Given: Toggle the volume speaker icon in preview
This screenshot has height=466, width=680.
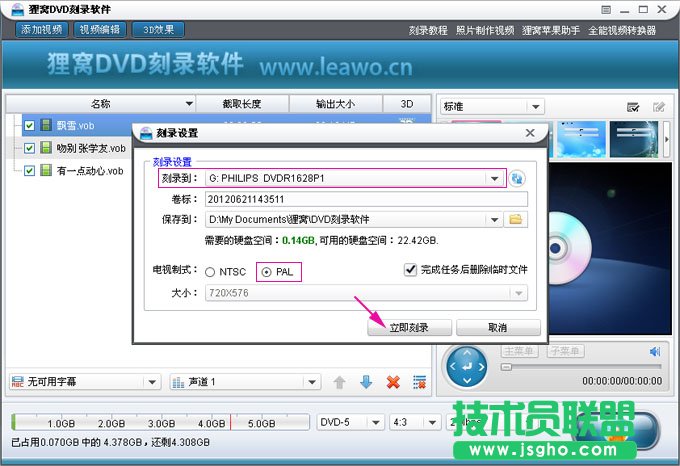Looking at the screenshot, I should 655,352.
